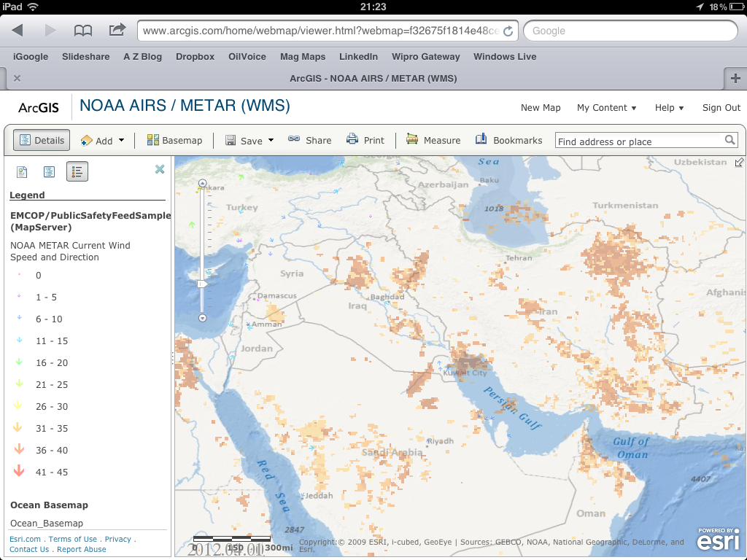The image size is (747, 560).
Task: Open the Terms of Use link
Action: coord(72,539)
